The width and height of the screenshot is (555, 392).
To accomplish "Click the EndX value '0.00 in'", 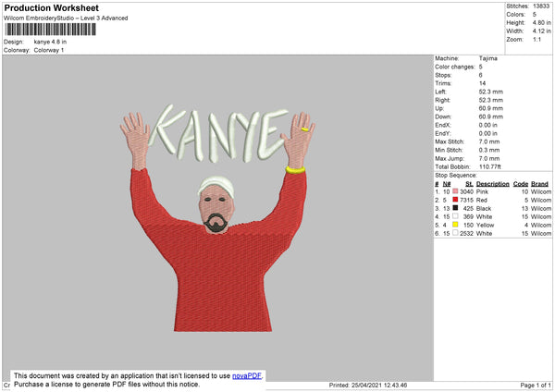I will click(x=488, y=125).
